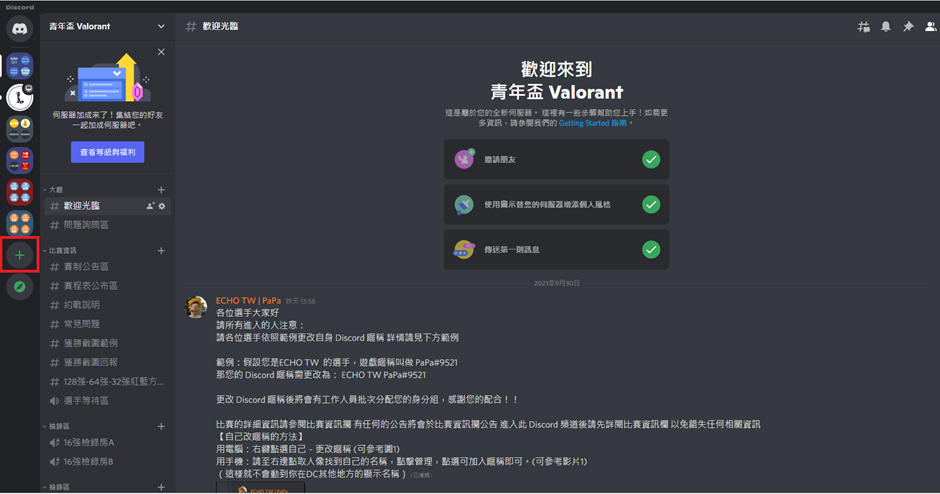Click the paintbrush server icon customization icon
This screenshot has width=940, height=494.
point(464,204)
